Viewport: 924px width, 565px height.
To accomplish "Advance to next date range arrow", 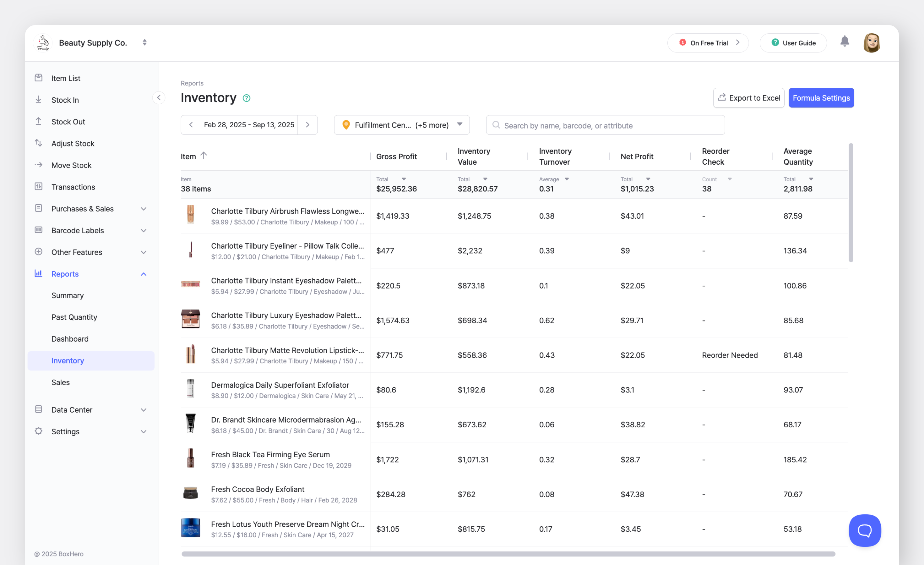I will tap(307, 125).
